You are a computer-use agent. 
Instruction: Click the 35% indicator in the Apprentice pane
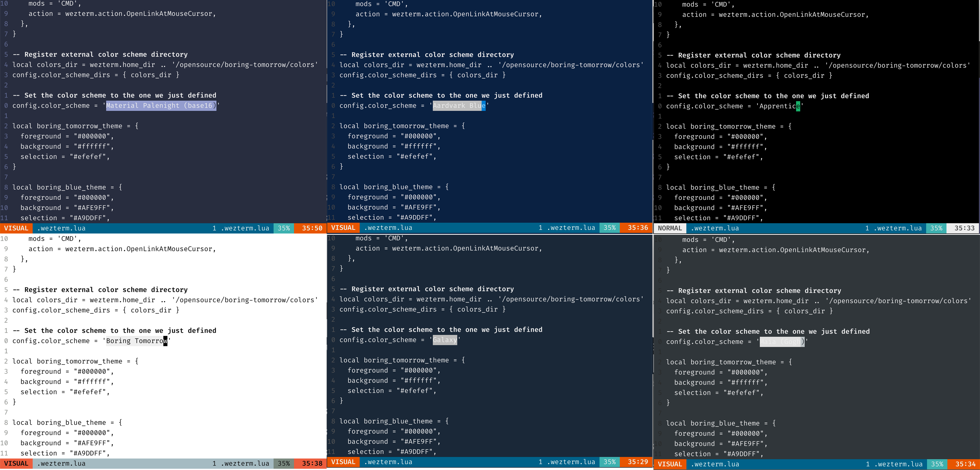[936, 228]
